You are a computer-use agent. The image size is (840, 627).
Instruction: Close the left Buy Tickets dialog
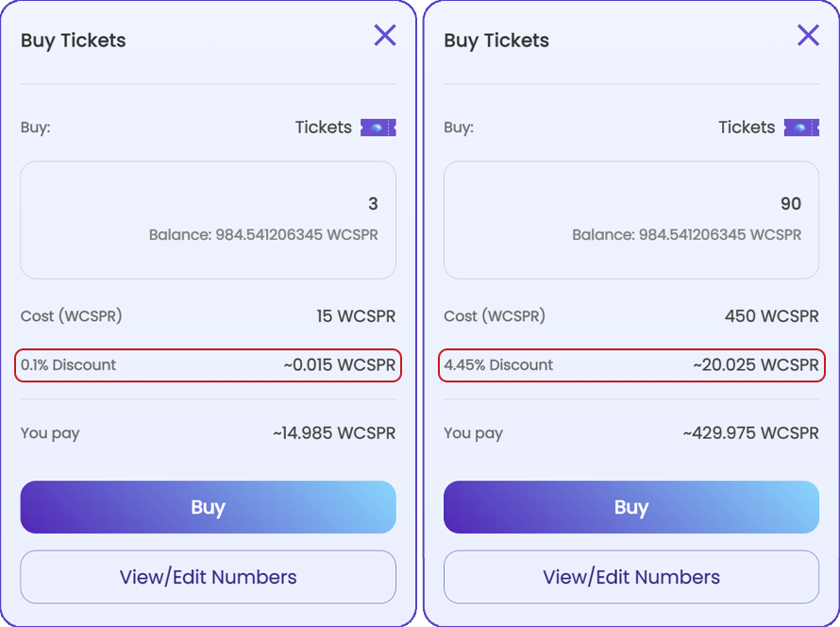tap(385, 35)
